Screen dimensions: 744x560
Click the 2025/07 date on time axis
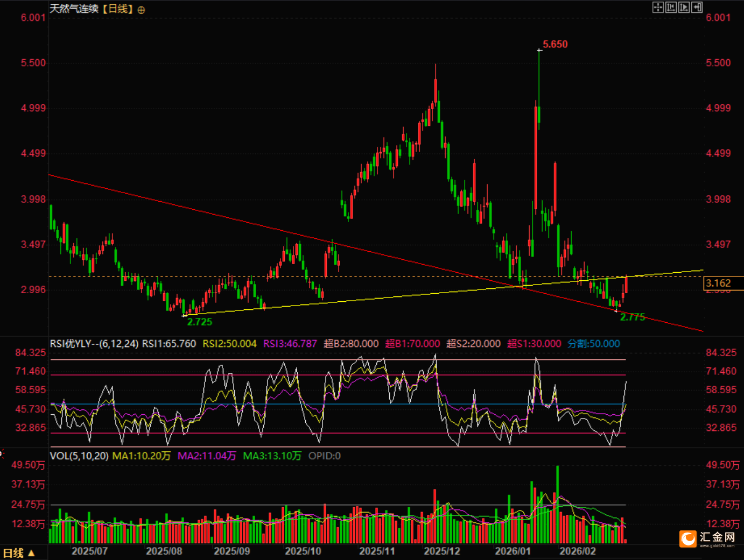point(89,551)
